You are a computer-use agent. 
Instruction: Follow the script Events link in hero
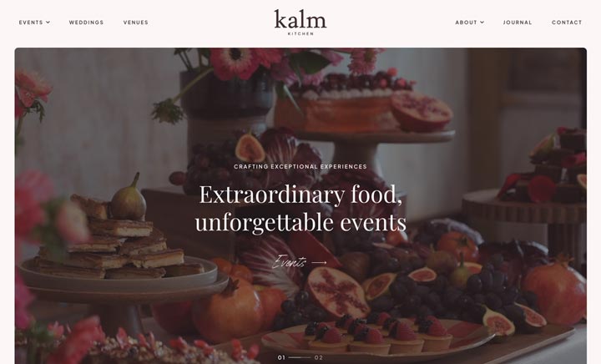point(290,262)
